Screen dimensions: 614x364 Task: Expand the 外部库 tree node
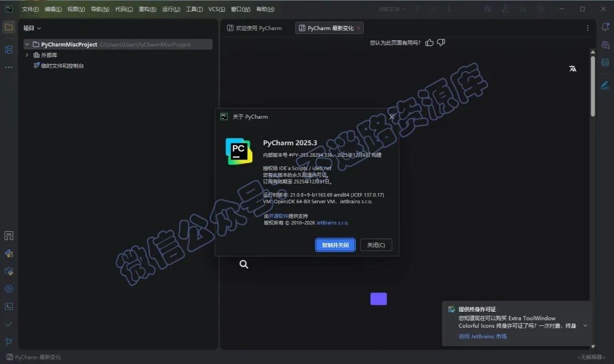pos(27,55)
